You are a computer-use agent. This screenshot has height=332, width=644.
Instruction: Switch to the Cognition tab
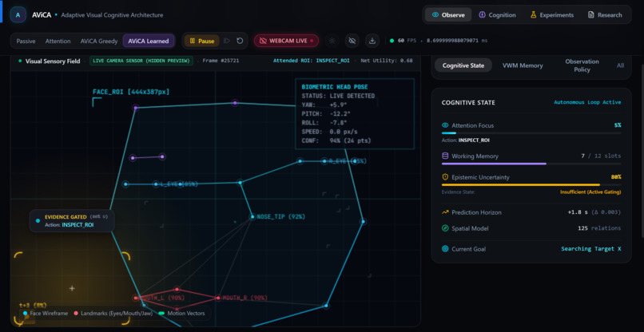(x=497, y=15)
